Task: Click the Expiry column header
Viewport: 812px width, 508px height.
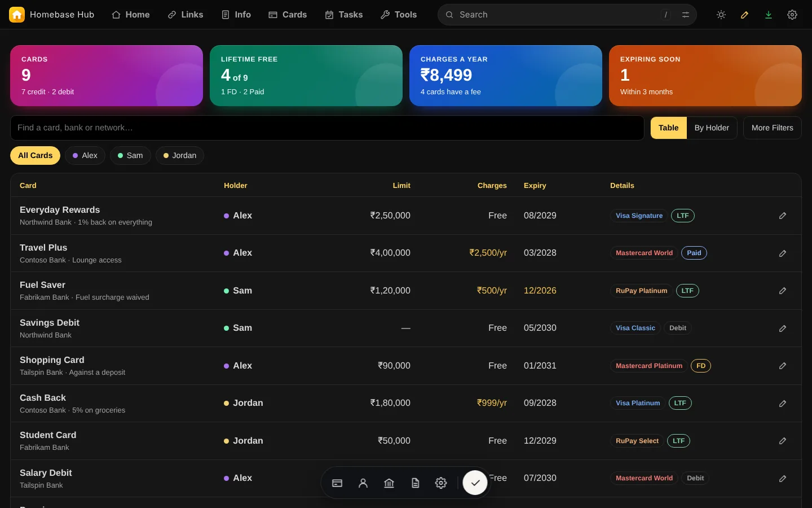Action: click(x=535, y=186)
